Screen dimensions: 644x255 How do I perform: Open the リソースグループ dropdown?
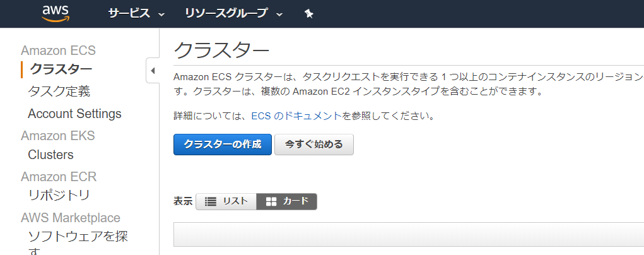click(x=234, y=14)
